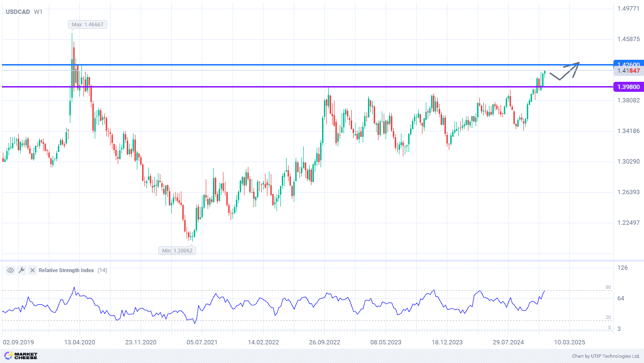Open the W1 timeframe selector

(x=38, y=11)
